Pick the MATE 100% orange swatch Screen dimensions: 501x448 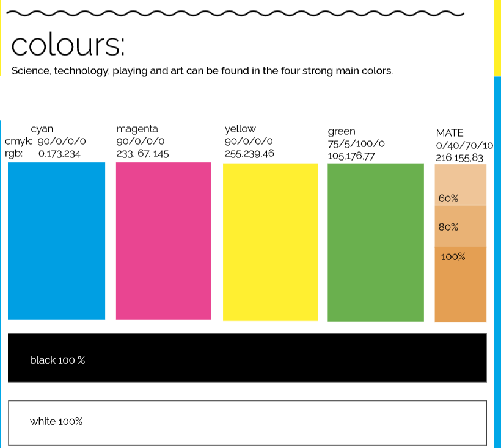(x=460, y=284)
